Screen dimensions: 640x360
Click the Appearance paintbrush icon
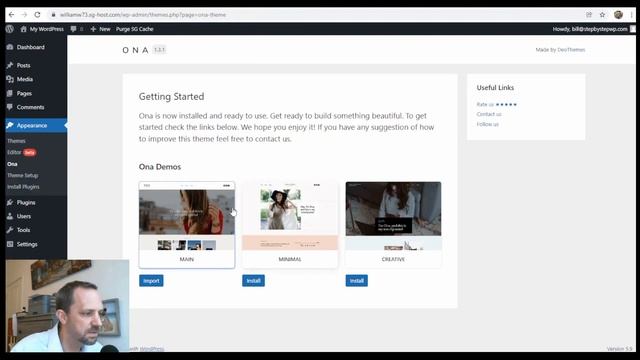pos(10,125)
